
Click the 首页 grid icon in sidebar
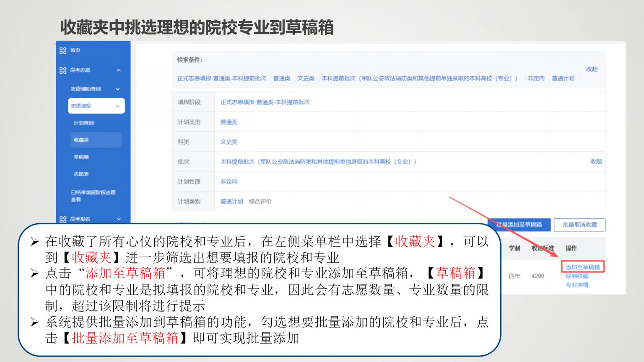click(x=63, y=50)
